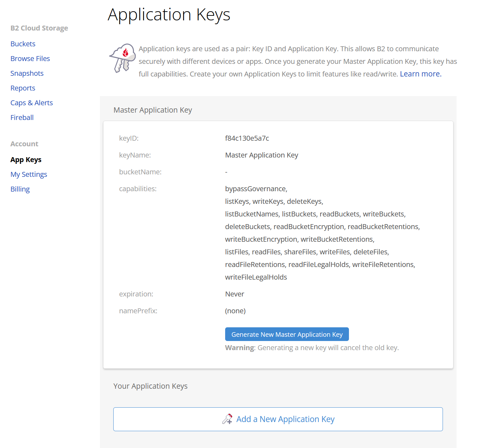Select App Keys in the sidebar
Screen dimensions: 478x448
coord(26,160)
